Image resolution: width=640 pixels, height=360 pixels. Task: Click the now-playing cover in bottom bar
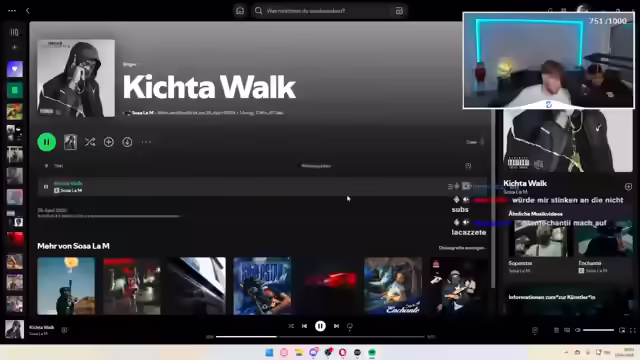(14, 330)
